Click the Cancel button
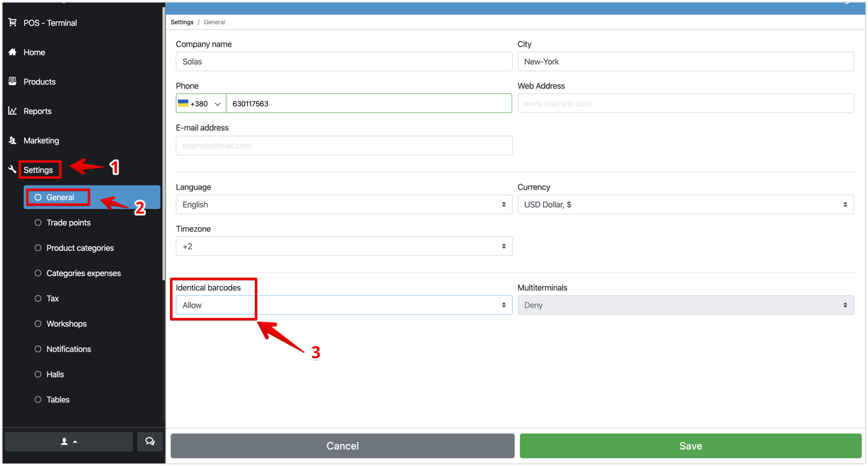 point(342,446)
